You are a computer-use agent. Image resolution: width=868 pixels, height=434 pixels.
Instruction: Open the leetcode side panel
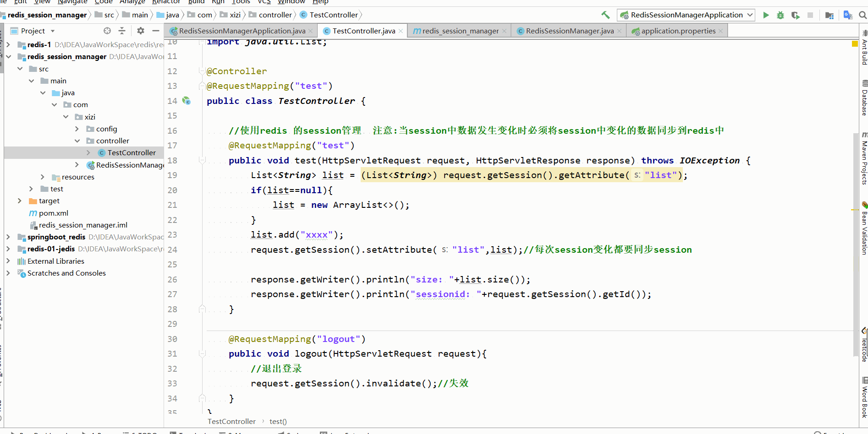(864, 345)
